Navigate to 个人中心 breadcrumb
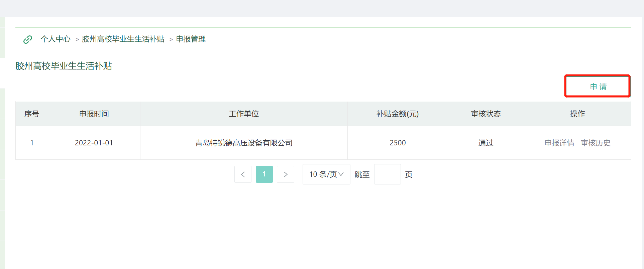Viewport: 644px width, 269px height. click(56, 39)
